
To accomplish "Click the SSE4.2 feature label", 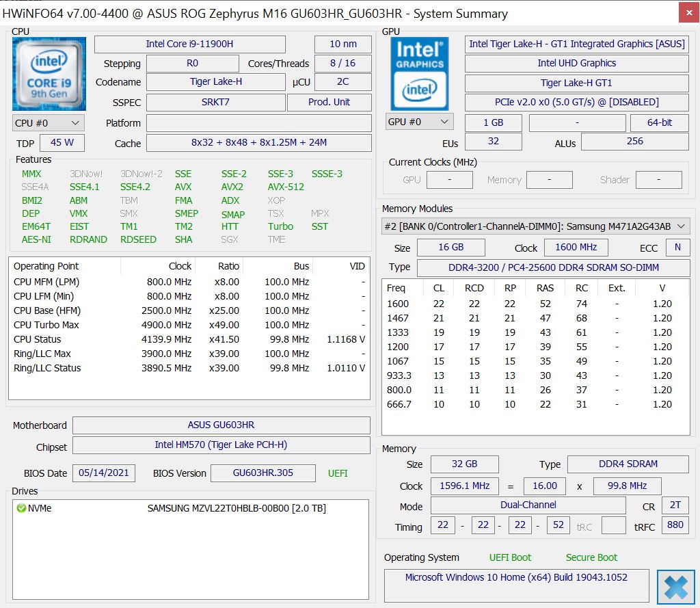I will [135, 187].
